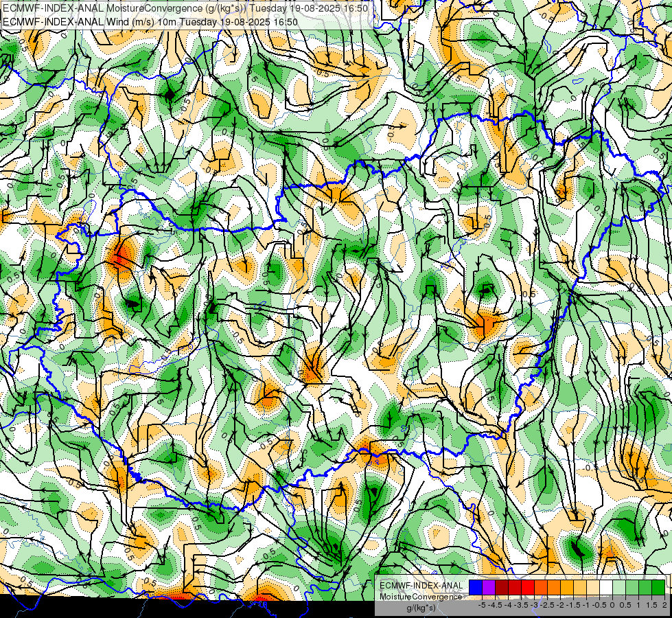This screenshot has height=618, width=672.
Task: Pick the red-orange swatch between -3 and -2.5
Action: [x=541, y=588]
